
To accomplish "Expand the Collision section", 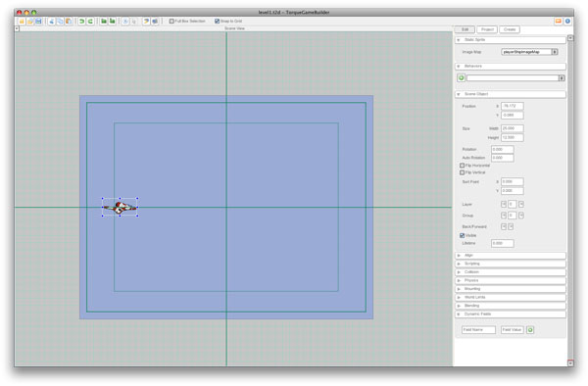I will pyautogui.click(x=511, y=272).
